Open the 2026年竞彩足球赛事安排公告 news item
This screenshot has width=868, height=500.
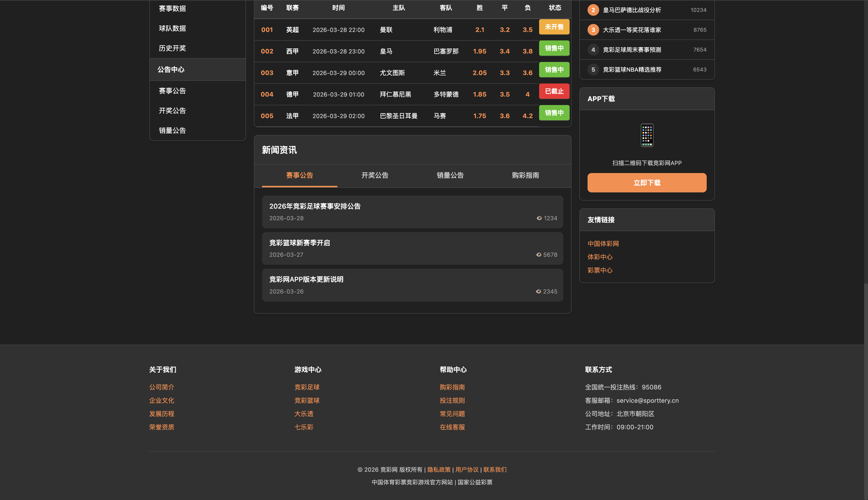point(315,206)
